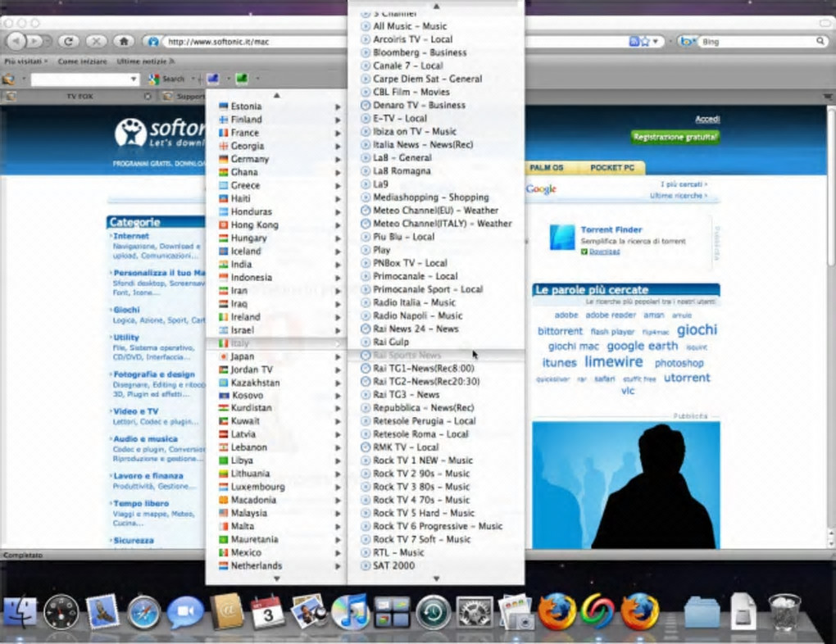Click the browser forward arrow button
The image size is (836, 644).
(35, 41)
